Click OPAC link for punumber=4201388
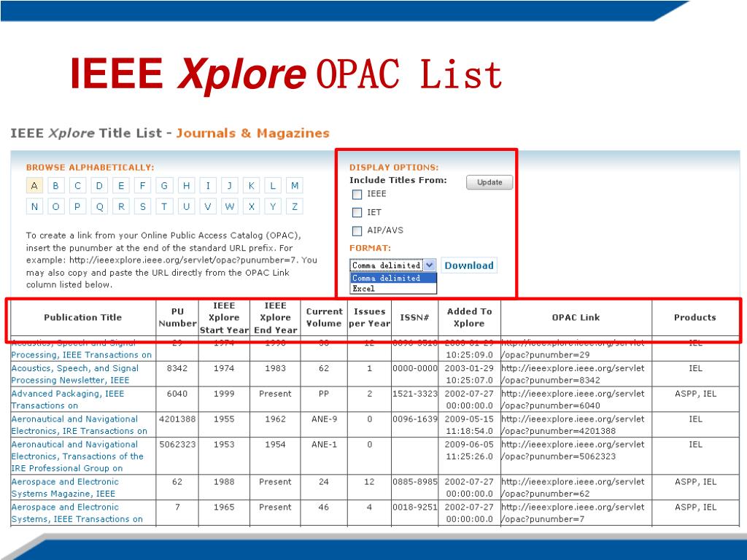Image resolution: width=747 pixels, height=560 pixels. tap(573, 425)
